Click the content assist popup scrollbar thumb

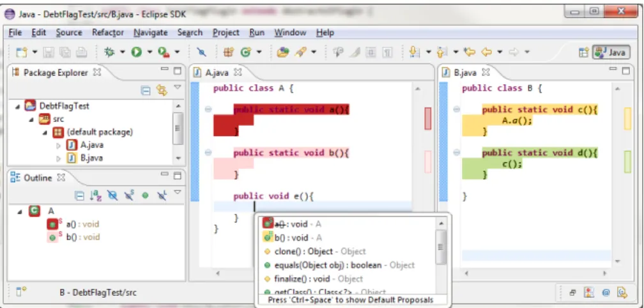(x=441, y=247)
